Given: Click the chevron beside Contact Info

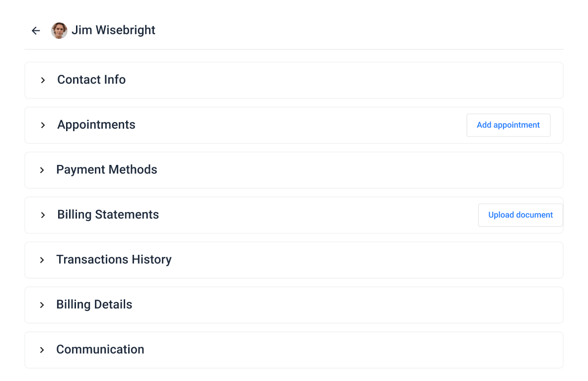Looking at the screenshot, I should point(43,80).
